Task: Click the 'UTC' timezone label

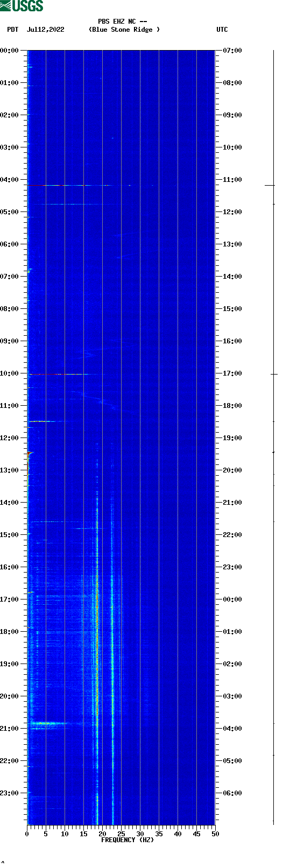Action: 222,30
